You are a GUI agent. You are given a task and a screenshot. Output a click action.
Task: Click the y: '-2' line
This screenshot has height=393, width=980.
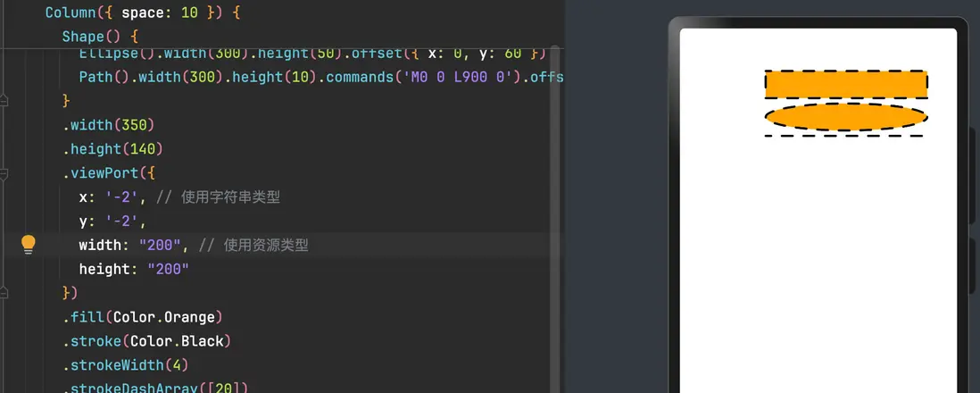112,221
